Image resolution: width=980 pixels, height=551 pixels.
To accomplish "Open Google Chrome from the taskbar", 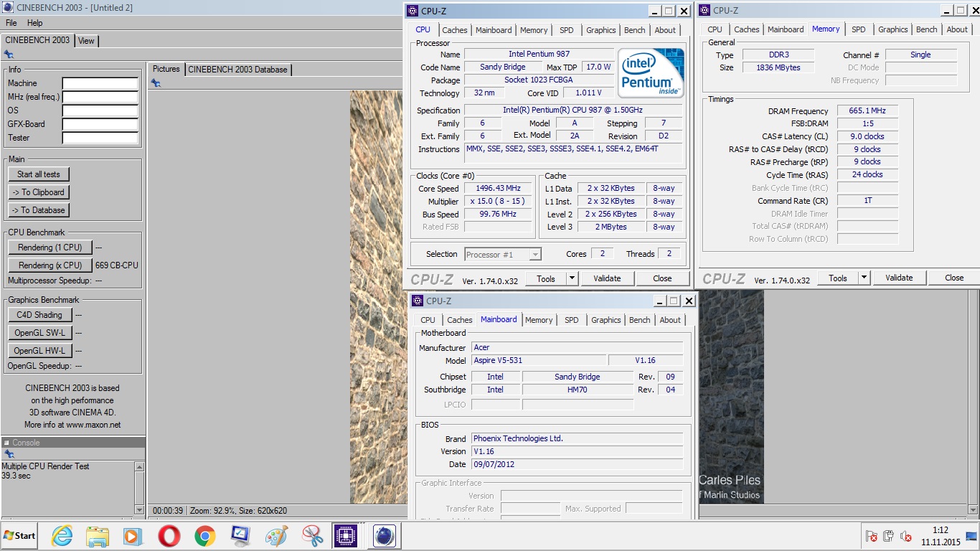I will 204,536.
